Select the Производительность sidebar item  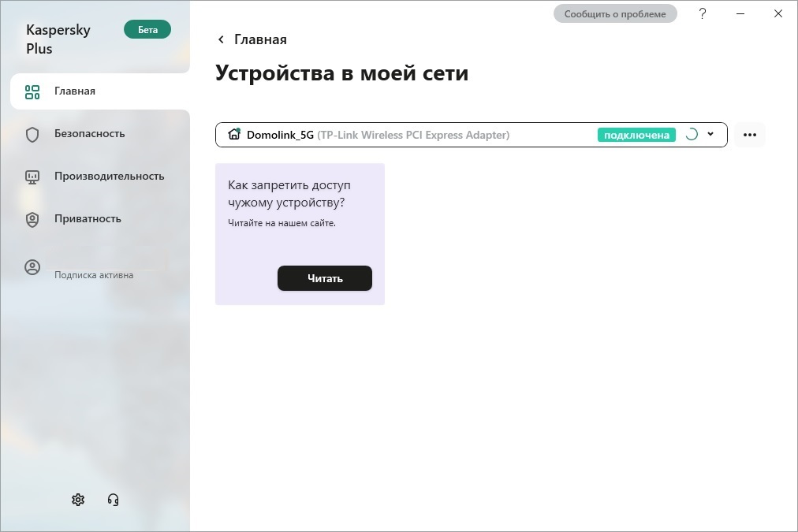click(x=109, y=177)
